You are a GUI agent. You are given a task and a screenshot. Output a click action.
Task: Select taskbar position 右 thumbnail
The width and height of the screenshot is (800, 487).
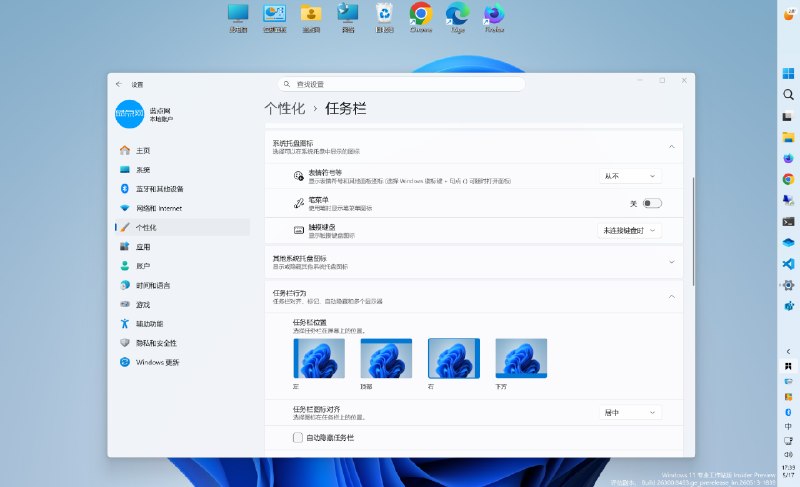[454, 358]
